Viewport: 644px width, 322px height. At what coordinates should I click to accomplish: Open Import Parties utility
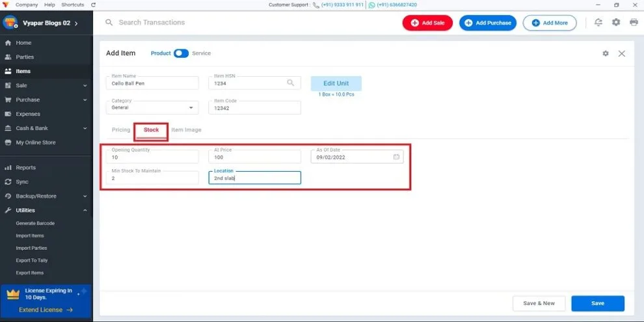32,248
